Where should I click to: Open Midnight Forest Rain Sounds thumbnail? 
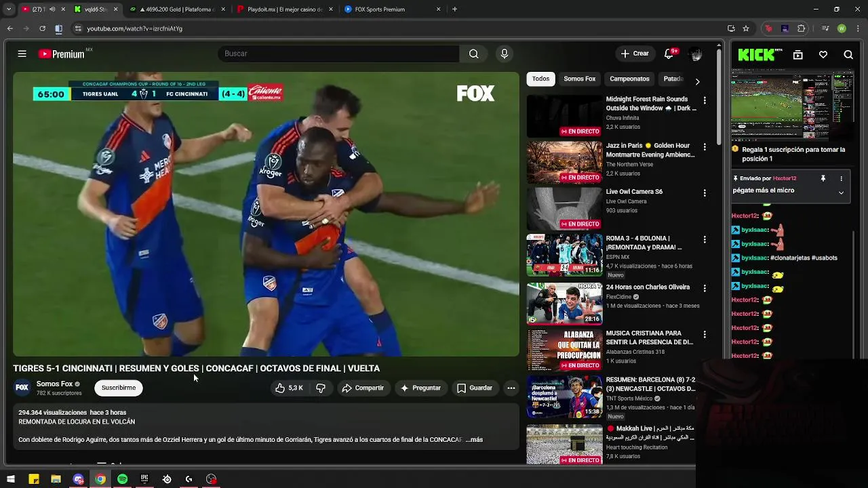point(564,116)
